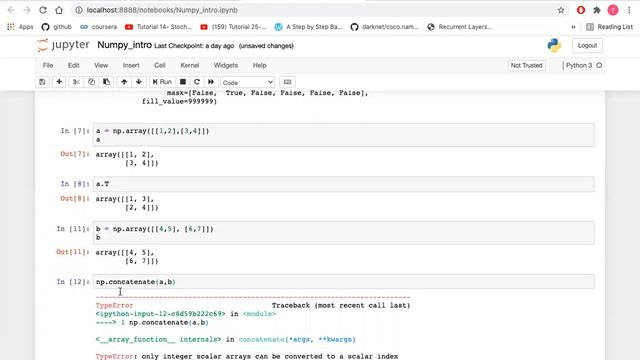The width and height of the screenshot is (640, 360).
Task: Rename the notebook title Numpy_intro
Action: click(124, 45)
